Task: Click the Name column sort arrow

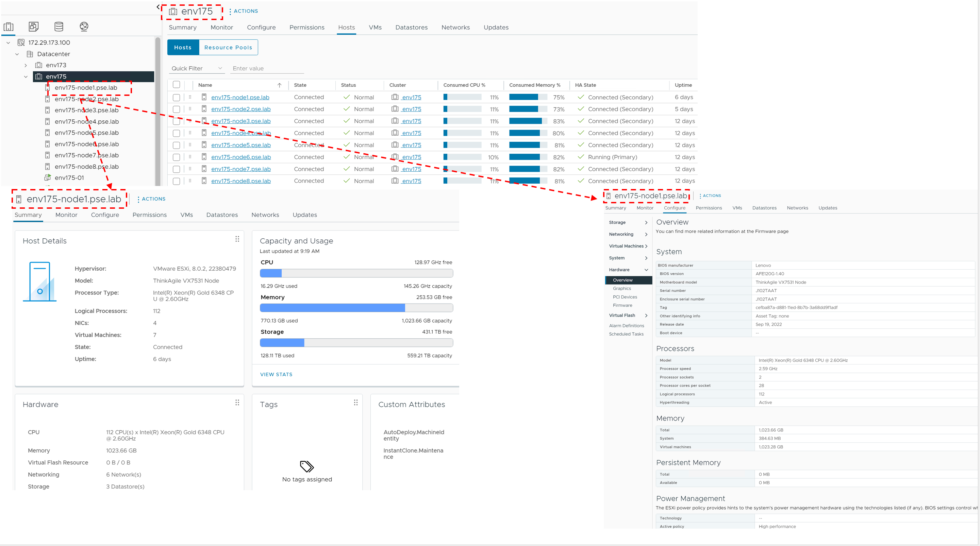Action: [279, 85]
